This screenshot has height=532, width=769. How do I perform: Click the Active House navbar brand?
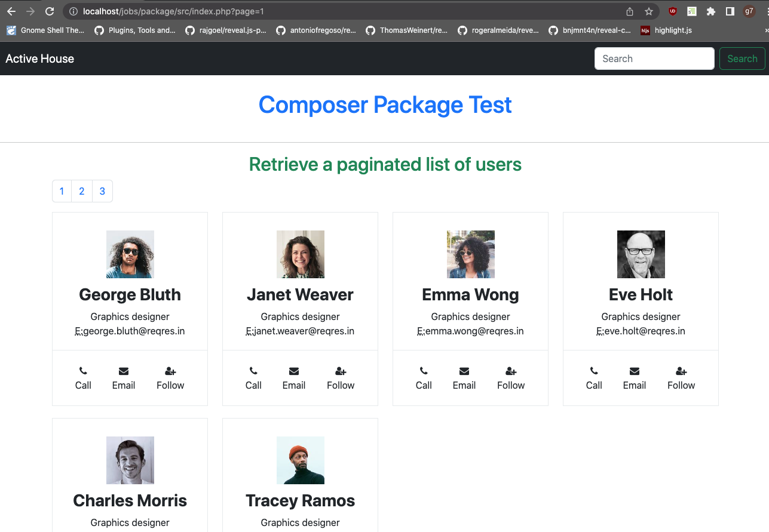40,59
